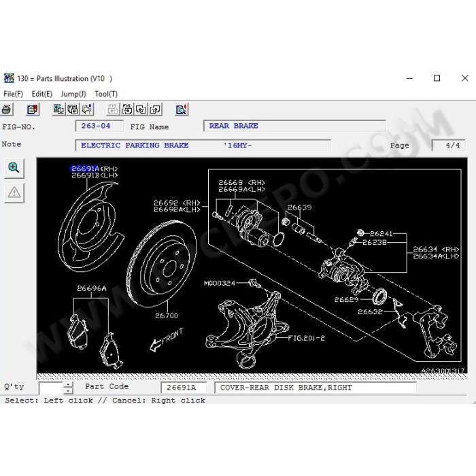The width and height of the screenshot is (476, 476).
Task: Select part number 26639
Action: tap(299, 207)
